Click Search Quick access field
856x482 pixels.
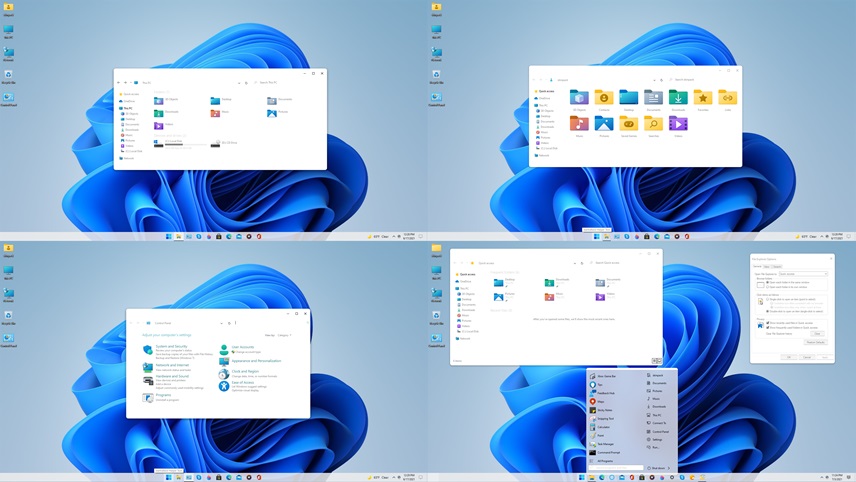[624, 263]
